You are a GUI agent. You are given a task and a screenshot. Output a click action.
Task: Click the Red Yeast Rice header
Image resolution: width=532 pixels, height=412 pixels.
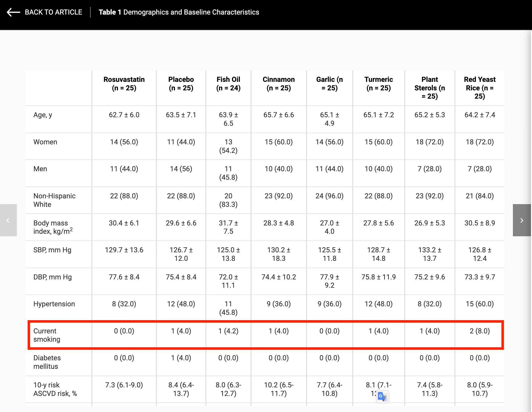(480, 88)
